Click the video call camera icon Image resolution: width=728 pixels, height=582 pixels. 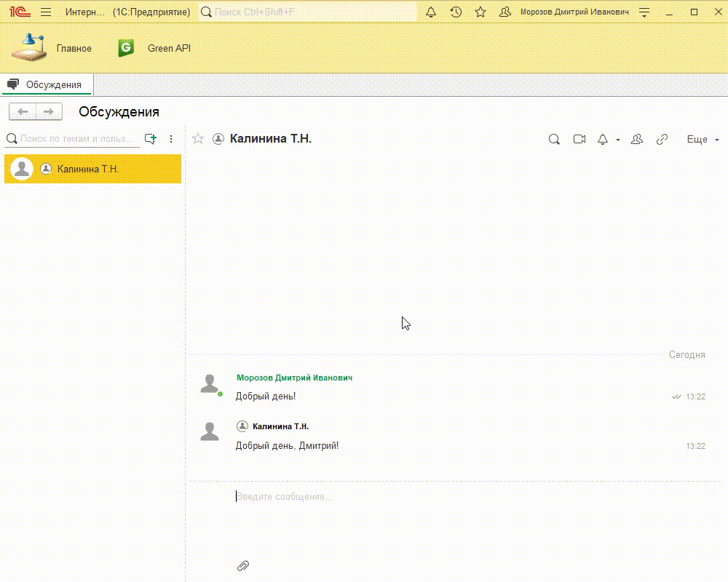[579, 140]
